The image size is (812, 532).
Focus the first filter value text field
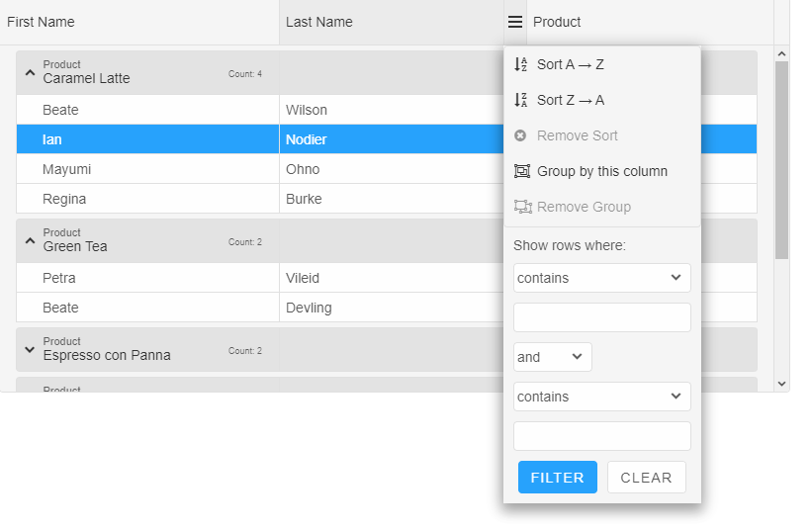601,317
